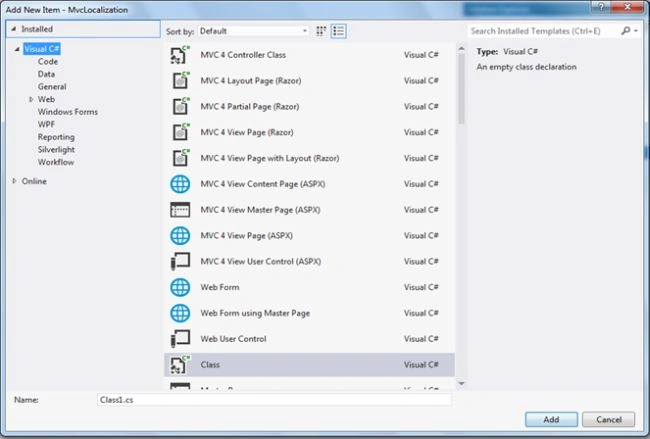Click the Add button
Viewport: 650px width, 439px height.
(551, 420)
